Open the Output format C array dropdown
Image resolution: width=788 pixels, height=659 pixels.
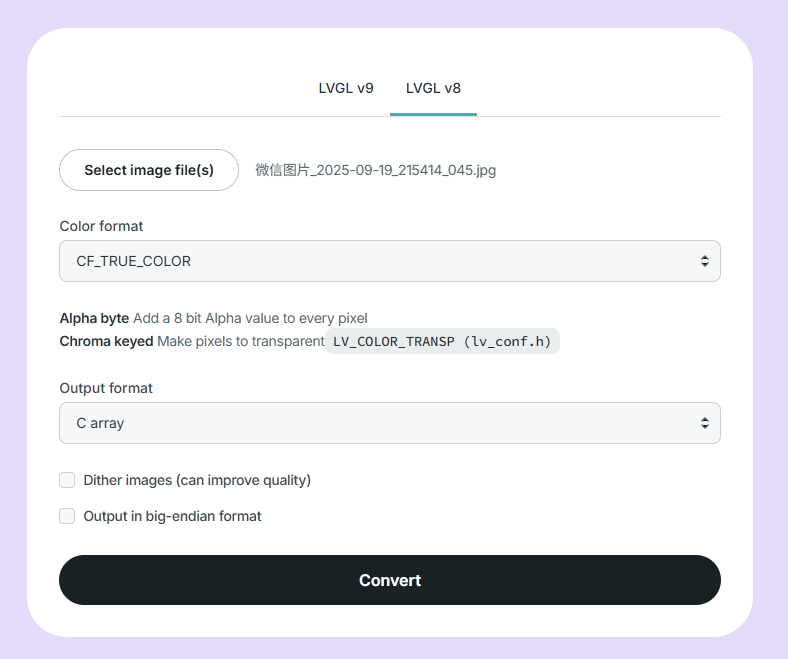coord(380,423)
